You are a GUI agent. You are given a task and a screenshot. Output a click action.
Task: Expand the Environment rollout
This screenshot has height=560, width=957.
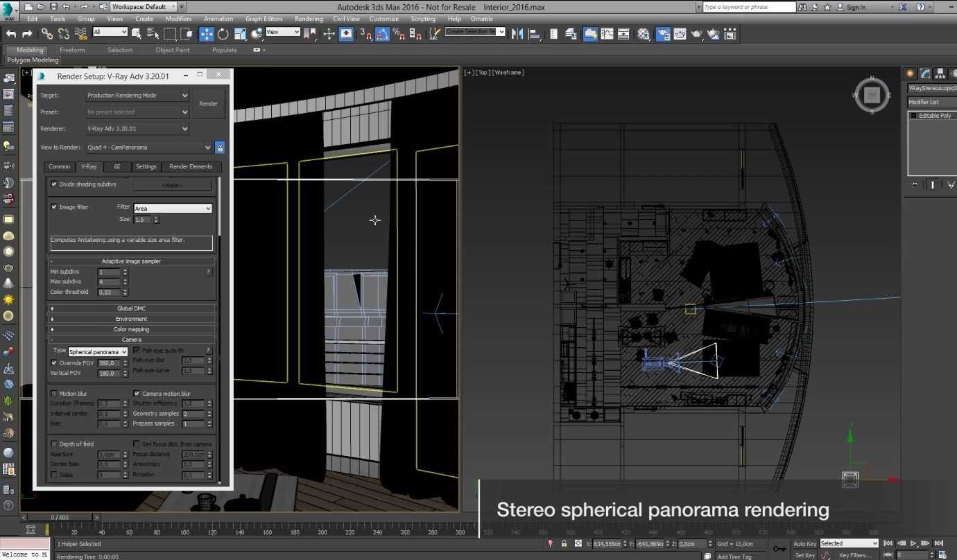[132, 319]
